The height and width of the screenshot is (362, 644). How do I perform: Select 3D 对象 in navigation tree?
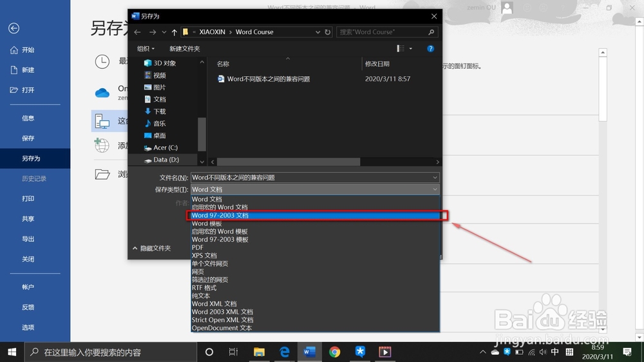pyautogui.click(x=160, y=63)
